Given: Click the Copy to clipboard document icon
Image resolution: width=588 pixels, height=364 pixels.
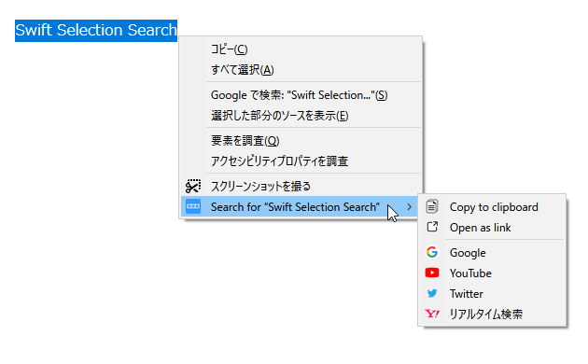Looking at the screenshot, I should tap(432, 206).
